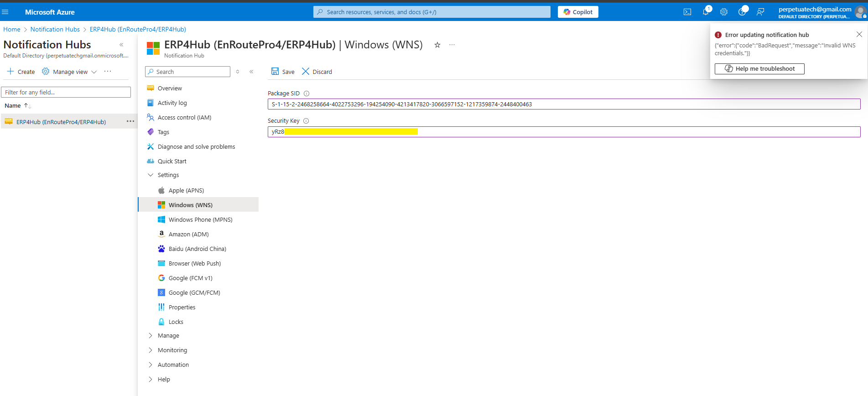868x396 pixels.
Task: Discard the WNS changes
Action: 317,72
